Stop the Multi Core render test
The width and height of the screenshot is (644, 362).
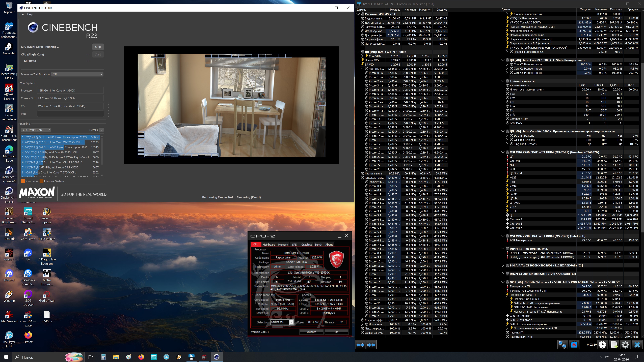click(x=98, y=47)
